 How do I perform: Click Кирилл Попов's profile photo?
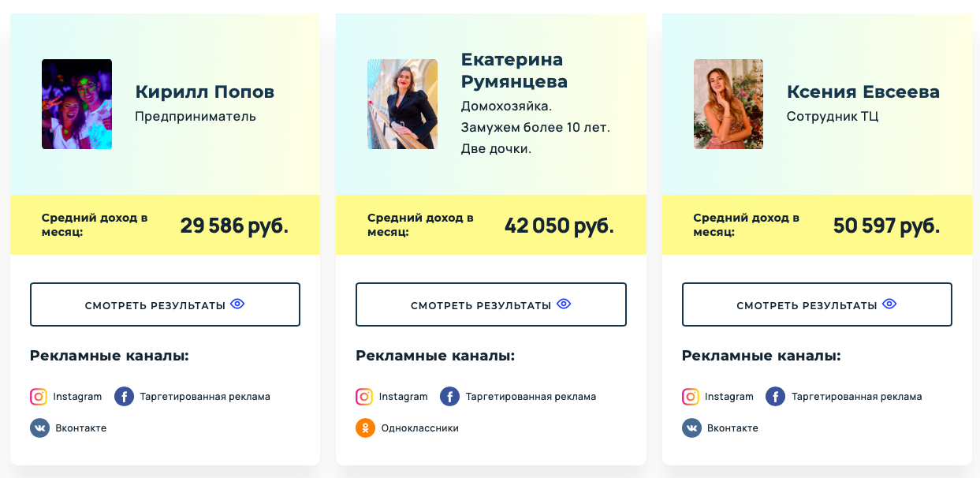click(76, 104)
